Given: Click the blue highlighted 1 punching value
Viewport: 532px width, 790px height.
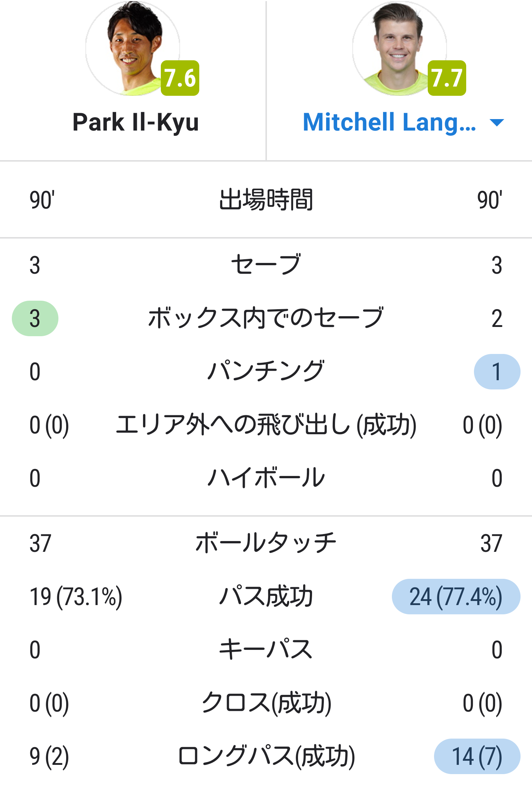Looking at the screenshot, I should [x=497, y=372].
